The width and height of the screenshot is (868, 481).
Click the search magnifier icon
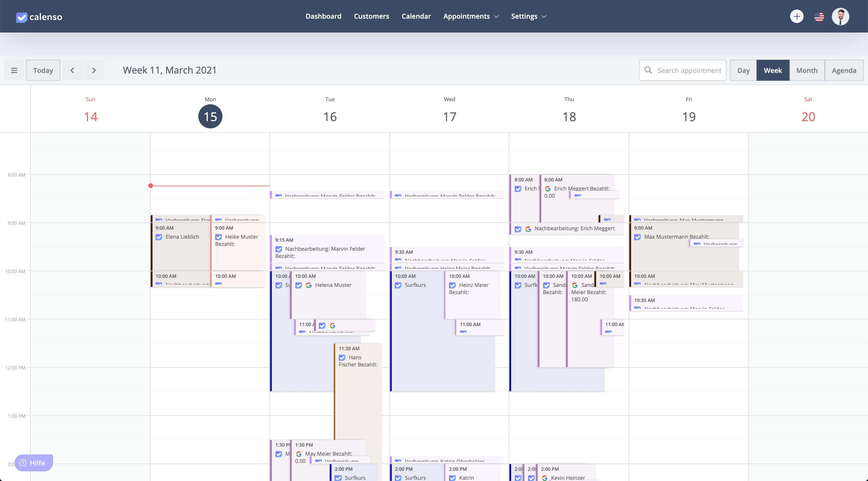648,70
